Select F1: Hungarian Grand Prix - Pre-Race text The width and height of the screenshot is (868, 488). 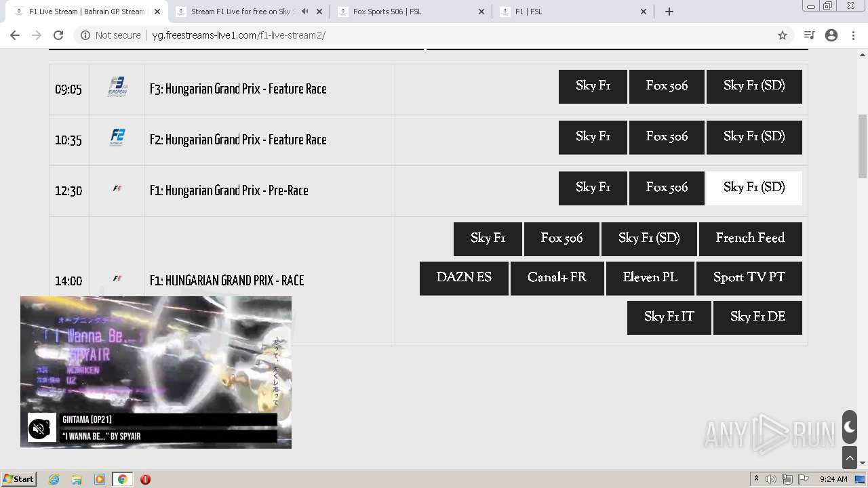(229, 190)
